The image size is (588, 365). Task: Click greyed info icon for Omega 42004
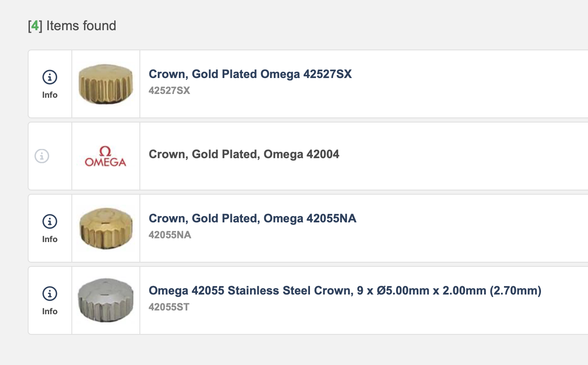(x=42, y=156)
